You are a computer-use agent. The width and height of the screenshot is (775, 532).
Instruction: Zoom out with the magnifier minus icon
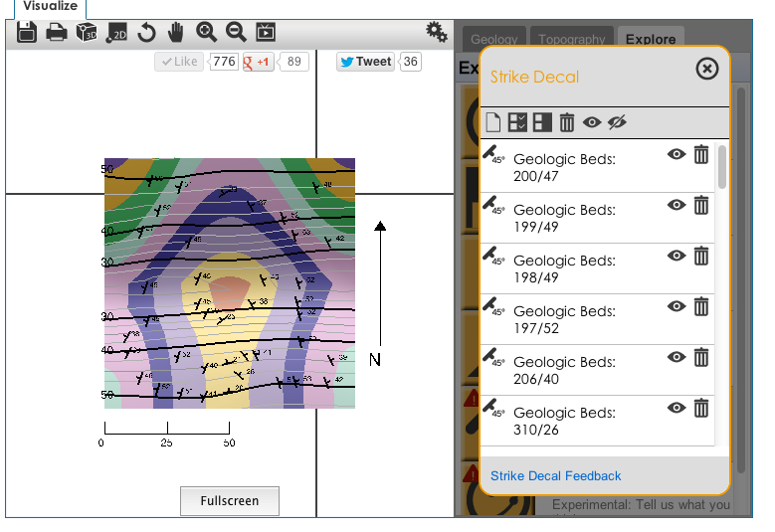(x=236, y=33)
